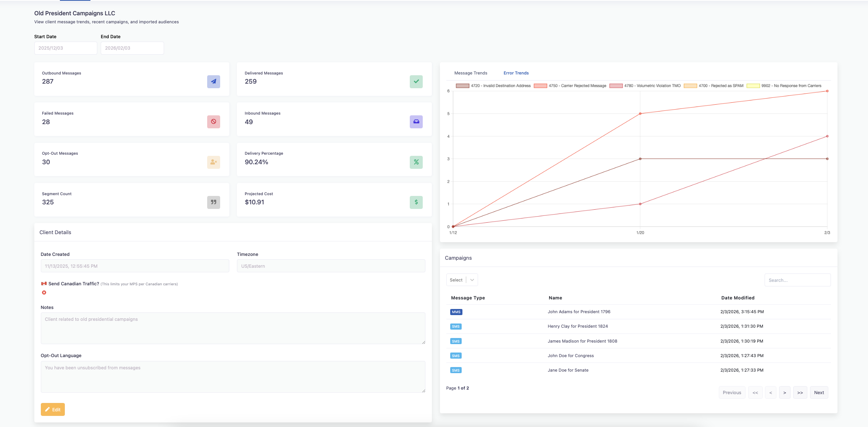The height and width of the screenshot is (427, 868).
Task: Open the Start Date picker field
Action: [65, 48]
